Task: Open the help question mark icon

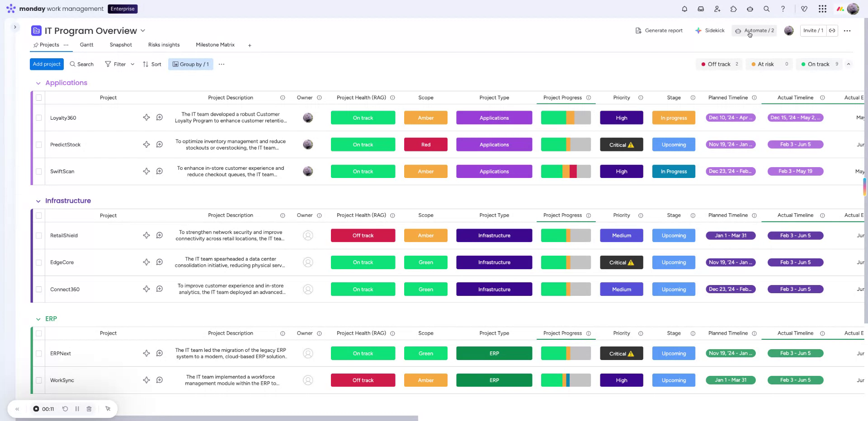Action: [783, 9]
